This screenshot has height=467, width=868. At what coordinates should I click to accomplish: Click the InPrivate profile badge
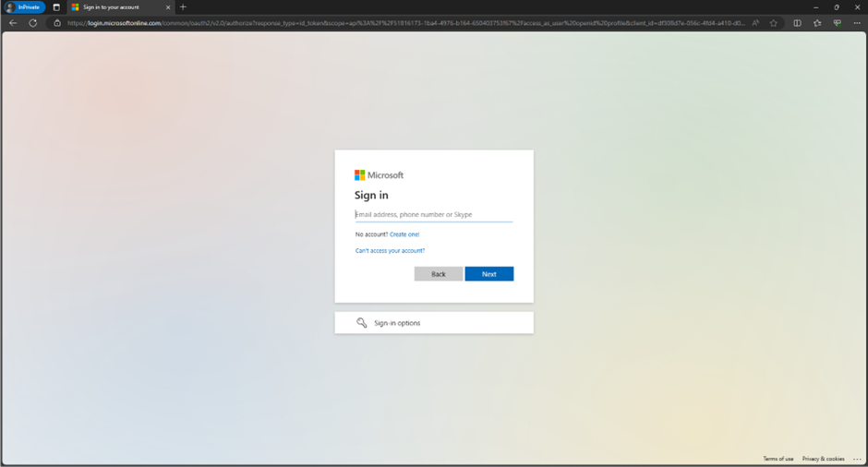[24, 7]
